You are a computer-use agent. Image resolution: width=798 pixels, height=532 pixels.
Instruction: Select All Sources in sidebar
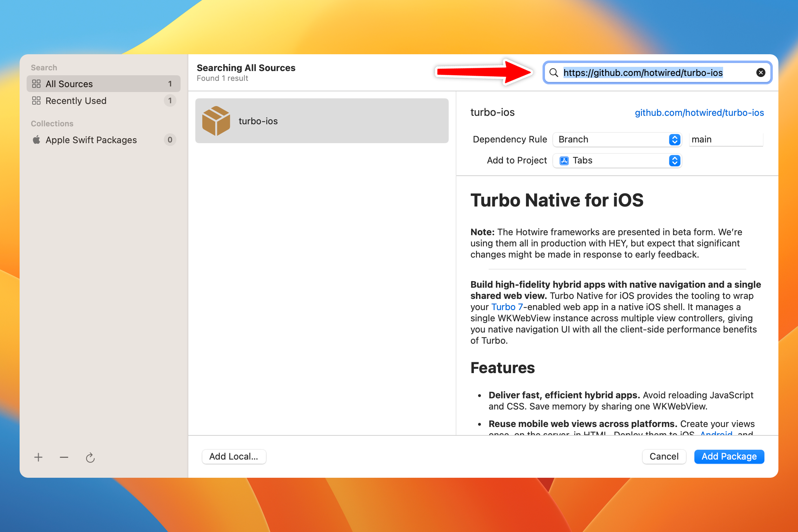[104, 84]
